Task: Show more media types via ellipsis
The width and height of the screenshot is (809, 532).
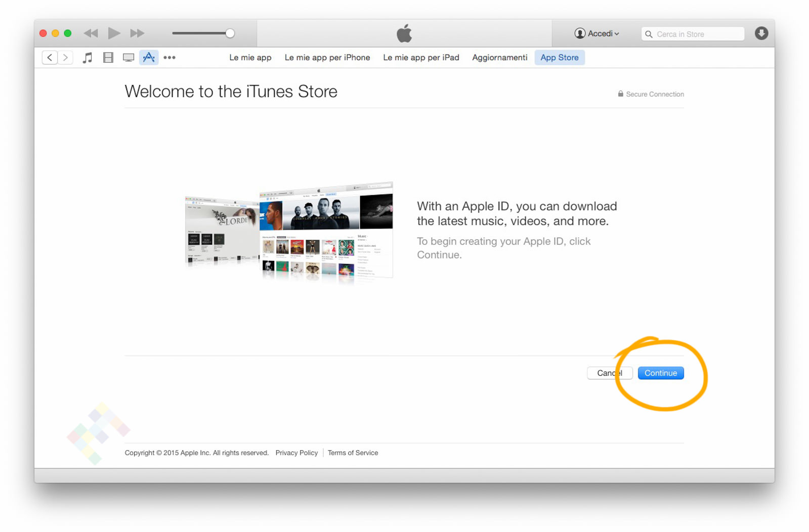Action: point(169,58)
